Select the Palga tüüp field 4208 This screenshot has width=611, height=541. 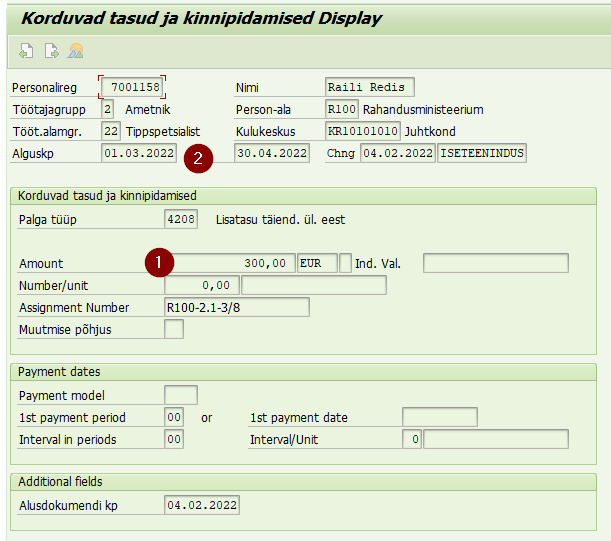(x=181, y=219)
